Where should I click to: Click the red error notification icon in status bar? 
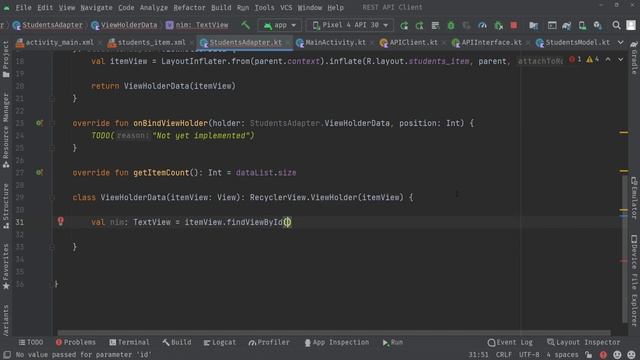pyautogui.click(x=603, y=355)
